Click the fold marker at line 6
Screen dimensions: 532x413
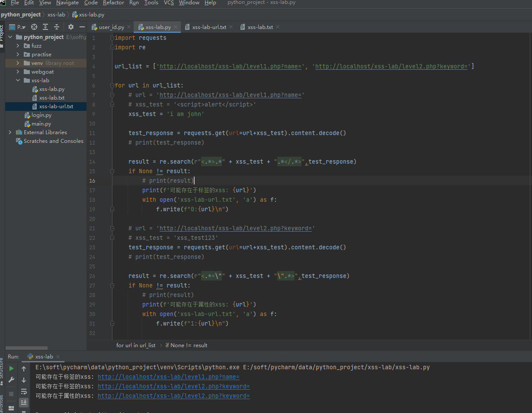112,85
